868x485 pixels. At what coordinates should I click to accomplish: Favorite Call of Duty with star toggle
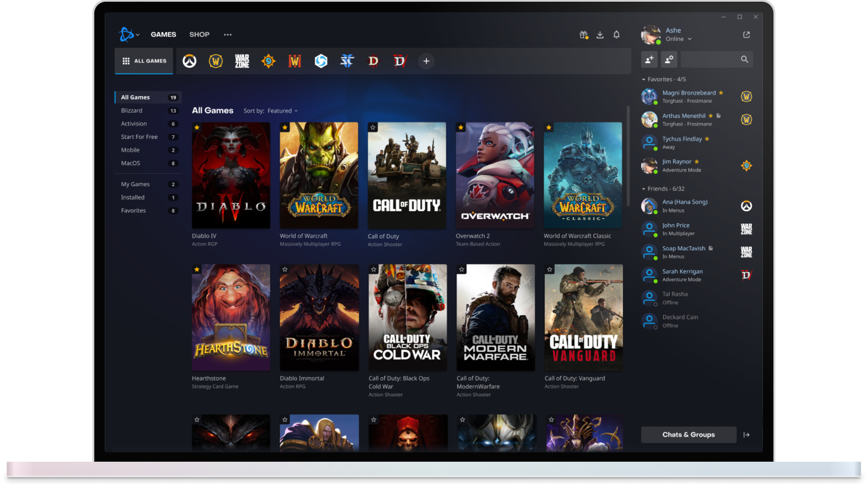point(373,128)
